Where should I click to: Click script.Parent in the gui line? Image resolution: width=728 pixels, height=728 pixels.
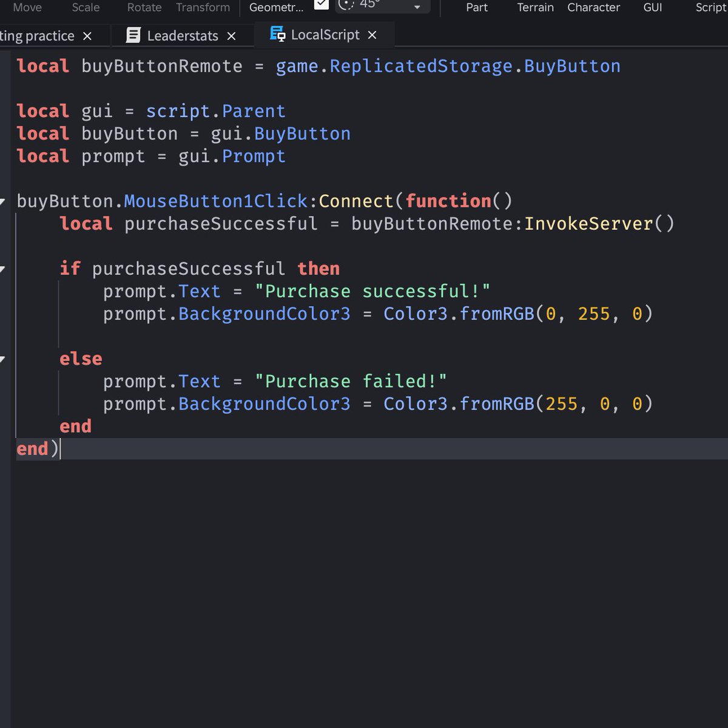coord(215,111)
